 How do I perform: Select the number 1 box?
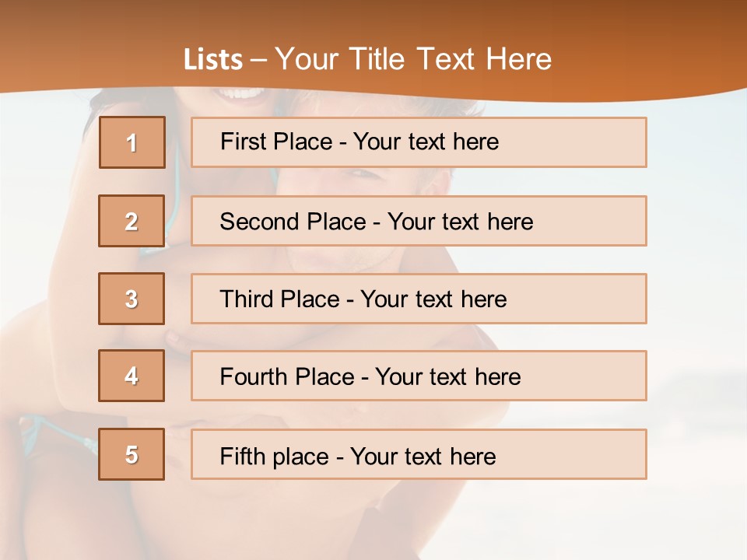pyautogui.click(x=132, y=142)
